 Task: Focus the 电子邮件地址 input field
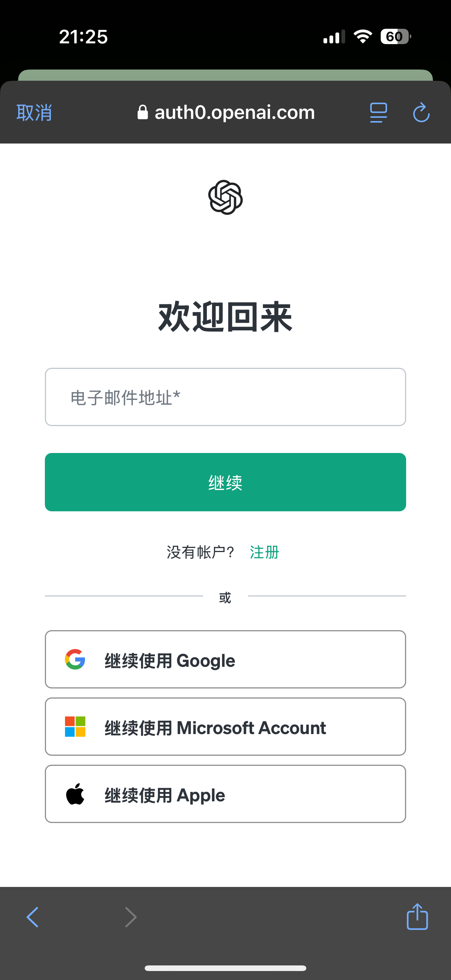coord(225,397)
